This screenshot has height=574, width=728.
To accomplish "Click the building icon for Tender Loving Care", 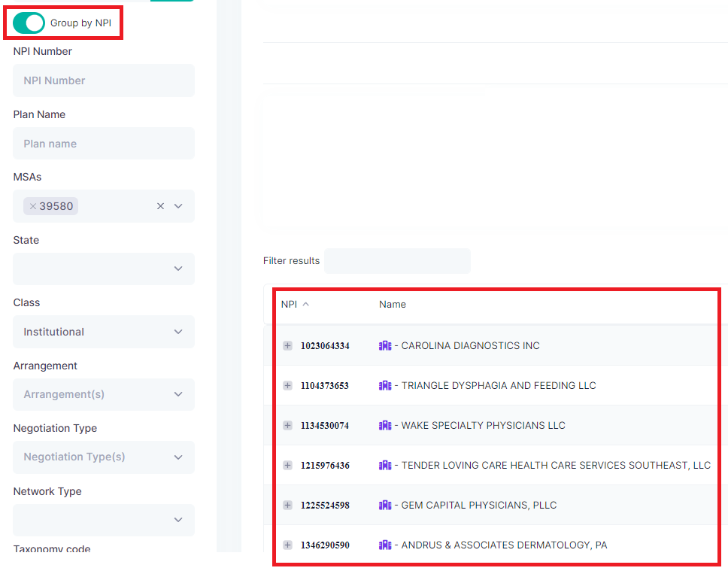I will [385, 466].
